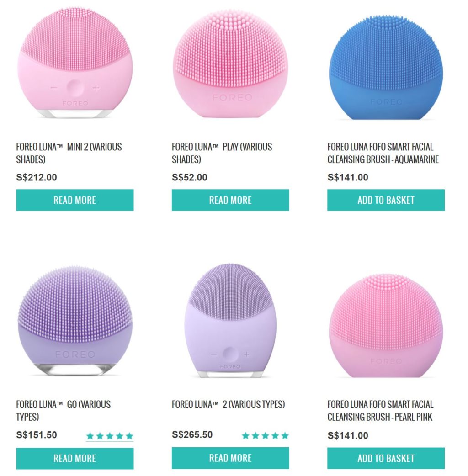
Task: Click Read More under LUNA Mini 2
Action: click(x=74, y=200)
